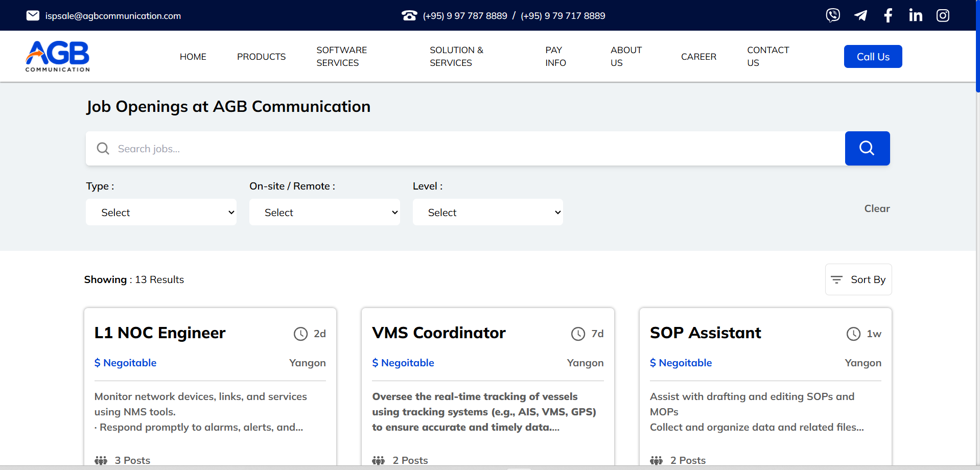Clear the job filters
This screenshot has height=470, width=980.
click(877, 208)
